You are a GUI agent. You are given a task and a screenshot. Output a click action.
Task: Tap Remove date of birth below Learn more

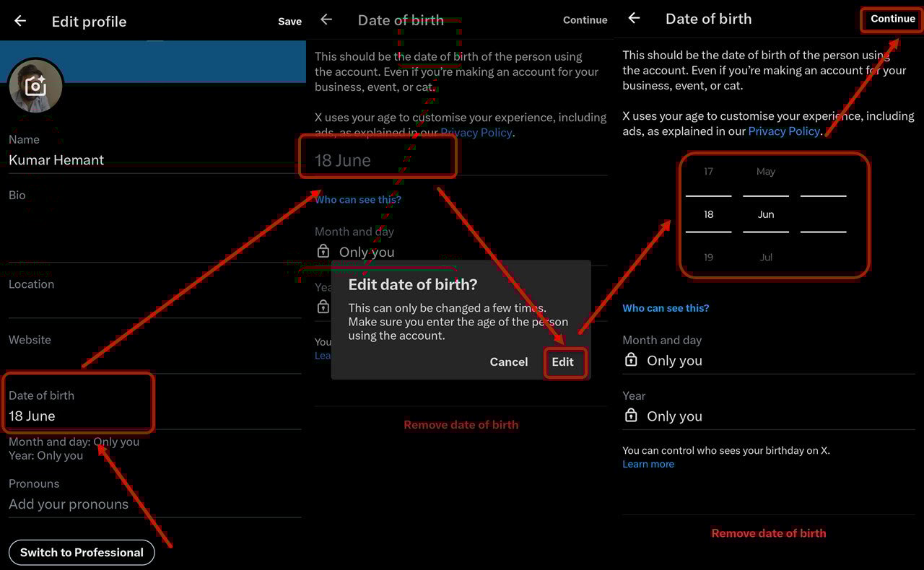coord(768,533)
